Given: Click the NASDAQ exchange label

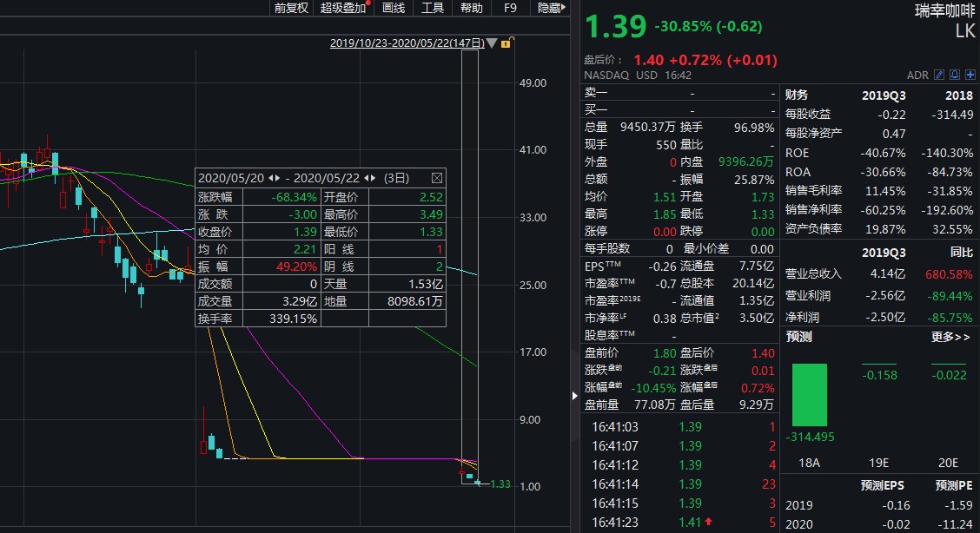Looking at the screenshot, I should 606,75.
